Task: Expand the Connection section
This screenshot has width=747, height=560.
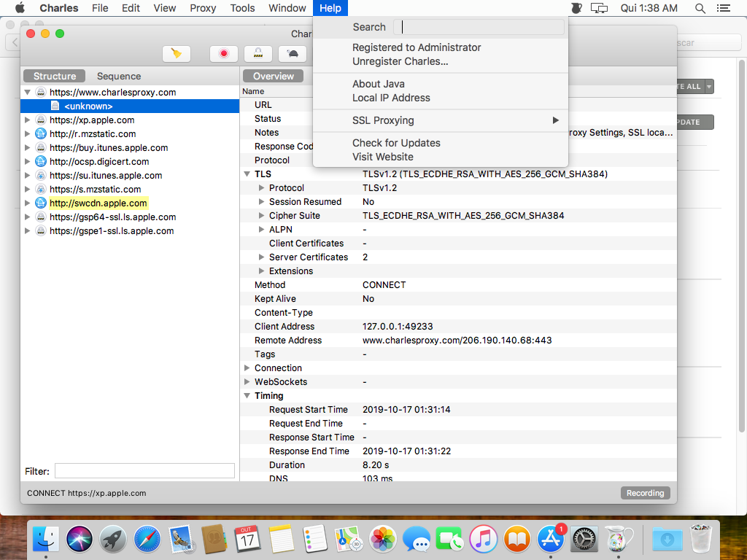Action: [x=247, y=368]
